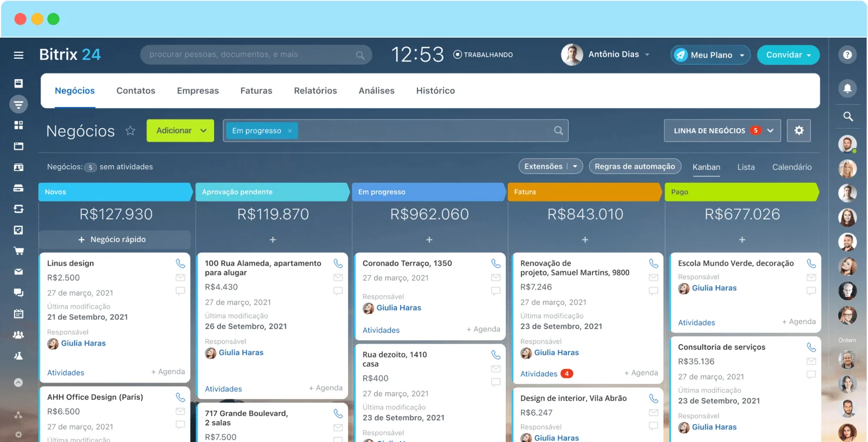Favorite Negócios page with star icon

click(131, 130)
